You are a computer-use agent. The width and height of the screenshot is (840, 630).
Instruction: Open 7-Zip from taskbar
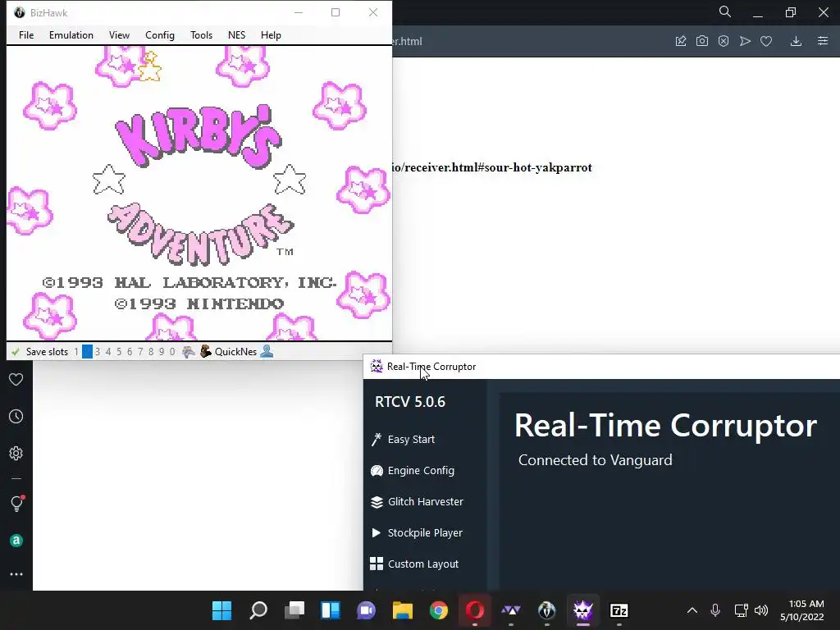[x=619, y=610]
